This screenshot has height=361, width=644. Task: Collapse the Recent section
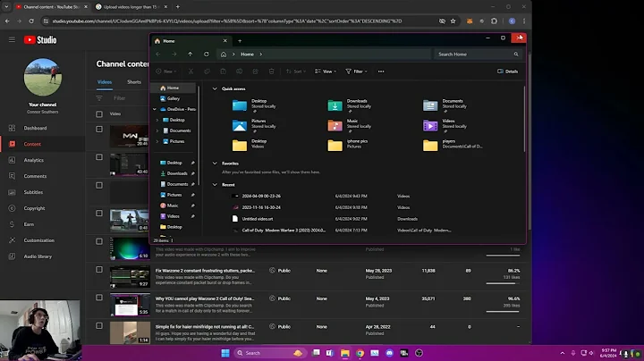(x=215, y=185)
